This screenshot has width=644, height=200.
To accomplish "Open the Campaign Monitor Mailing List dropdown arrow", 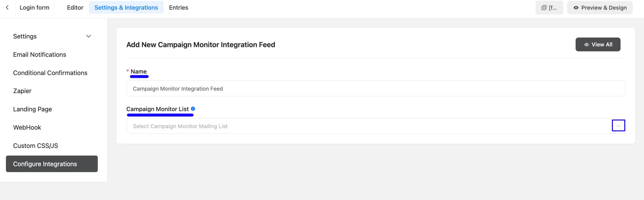I will coord(618,126).
